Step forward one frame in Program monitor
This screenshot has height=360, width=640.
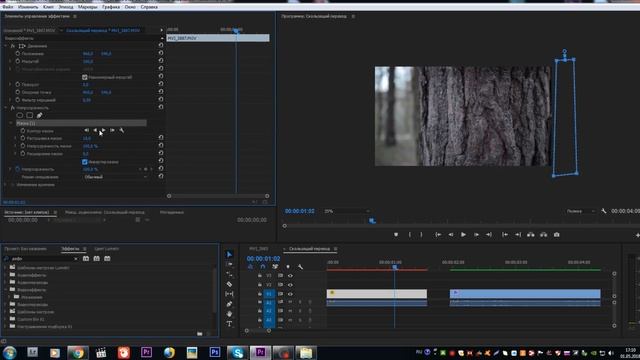point(476,235)
